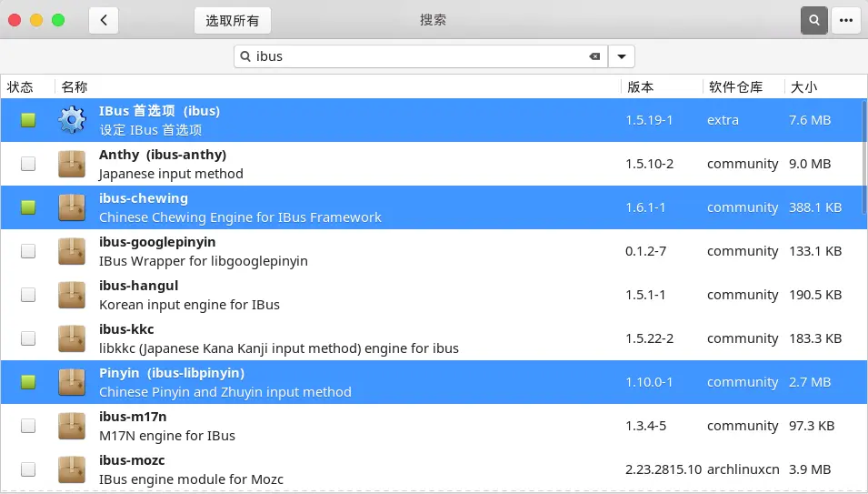Click version 0.1.2-7 cell
Image resolution: width=868 pixels, height=494 pixels.
click(645, 251)
